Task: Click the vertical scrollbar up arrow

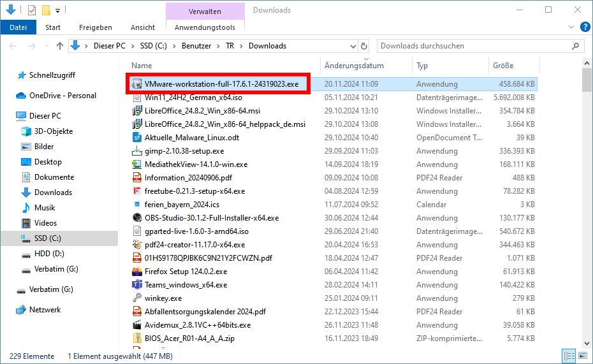Action: [587, 64]
